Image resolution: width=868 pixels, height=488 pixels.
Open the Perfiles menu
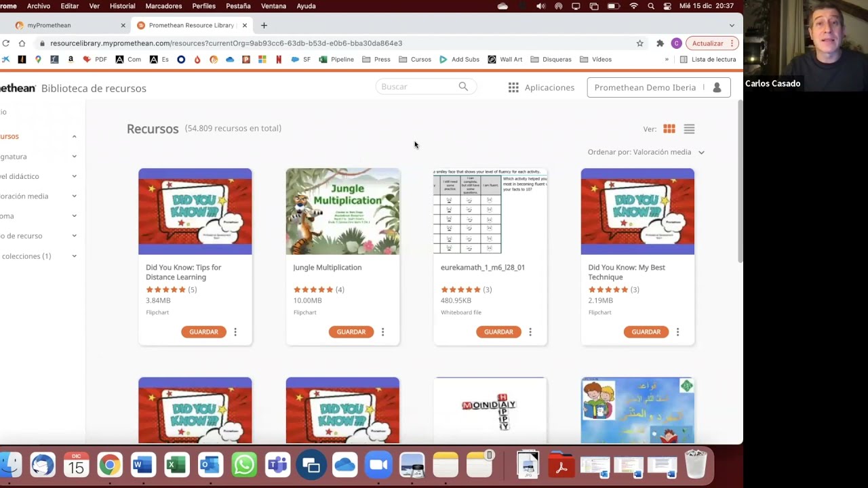pyautogui.click(x=203, y=6)
